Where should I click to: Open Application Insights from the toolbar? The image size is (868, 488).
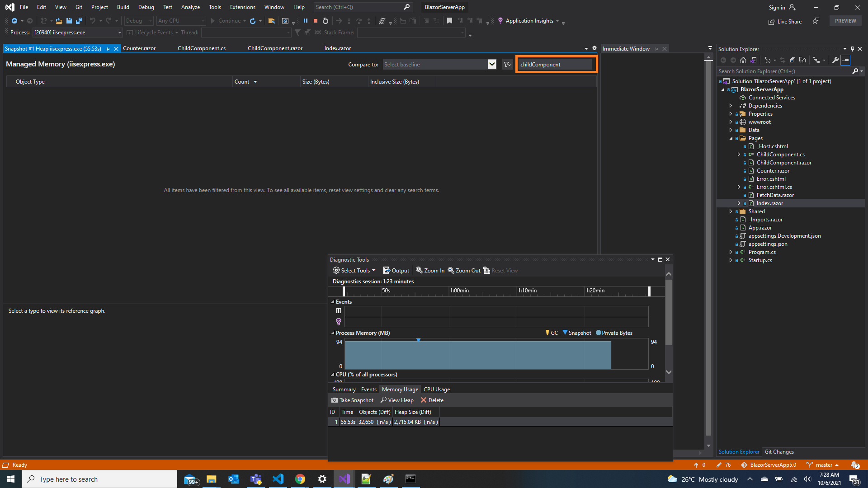point(529,21)
